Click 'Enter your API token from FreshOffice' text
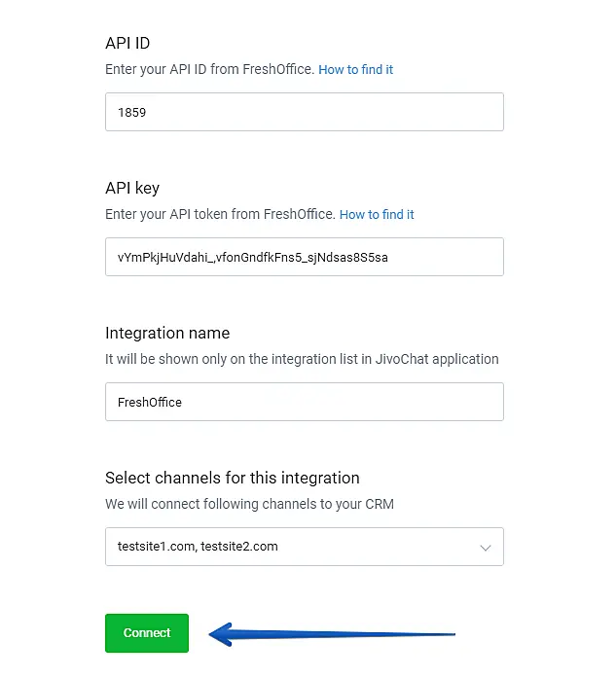The width and height of the screenshot is (616, 677). (220, 215)
